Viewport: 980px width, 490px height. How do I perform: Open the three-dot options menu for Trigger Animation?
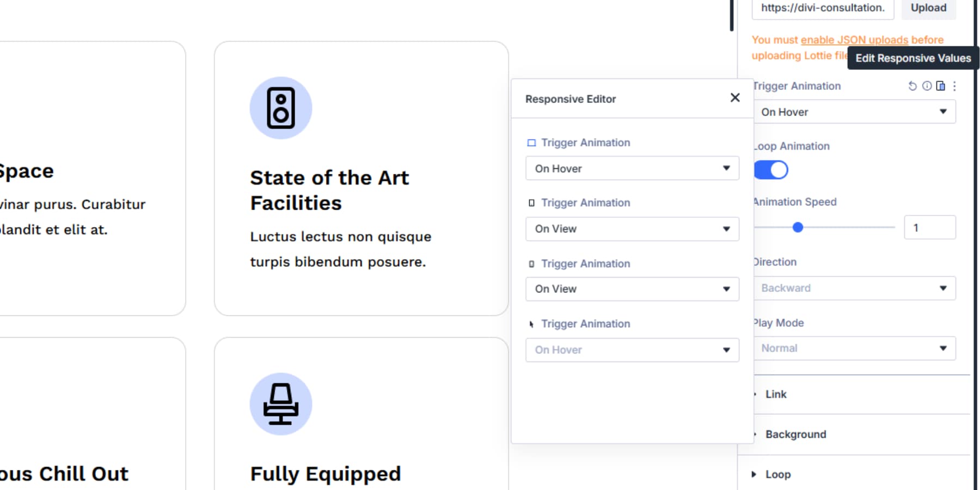click(x=954, y=86)
